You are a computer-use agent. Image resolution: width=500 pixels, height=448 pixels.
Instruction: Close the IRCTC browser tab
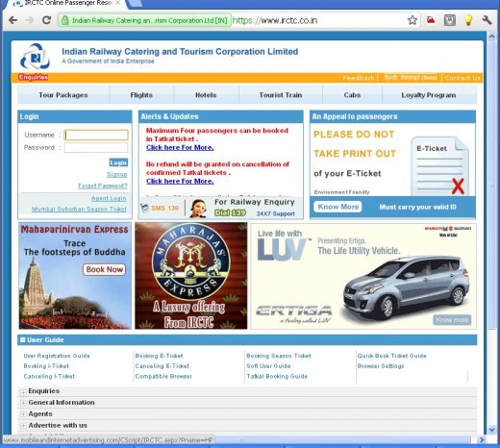(x=117, y=3)
